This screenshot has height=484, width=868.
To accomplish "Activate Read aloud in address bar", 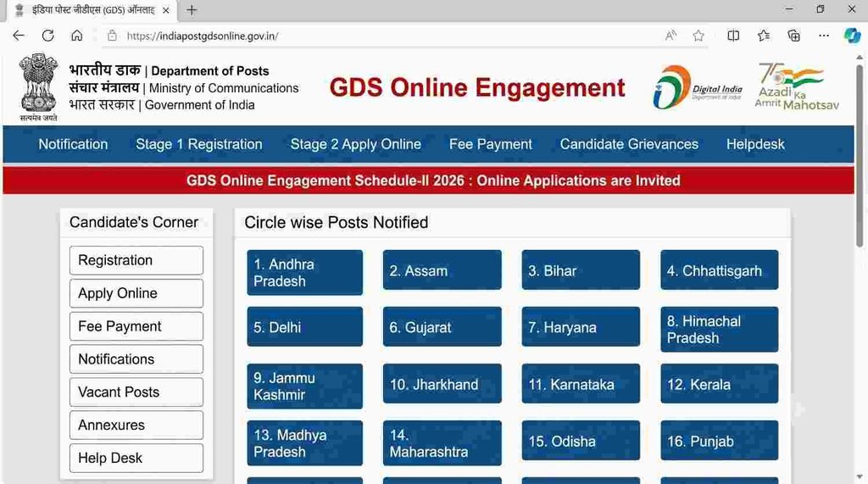I will pyautogui.click(x=670, y=36).
